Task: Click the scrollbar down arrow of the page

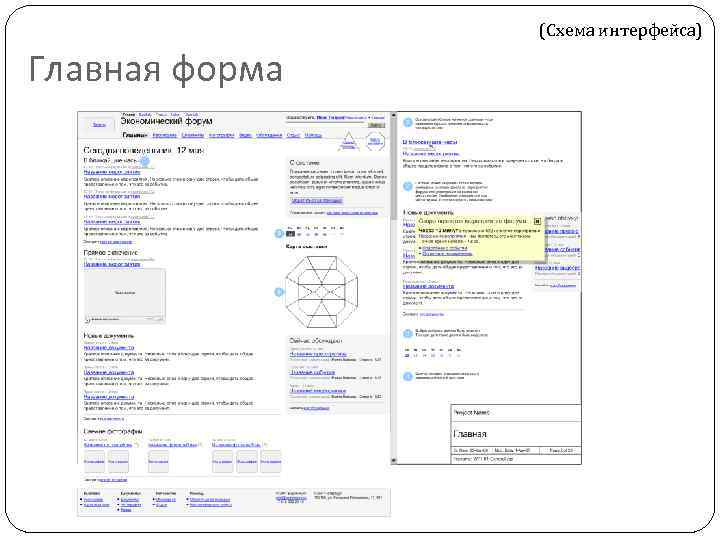Action: click(x=394, y=461)
